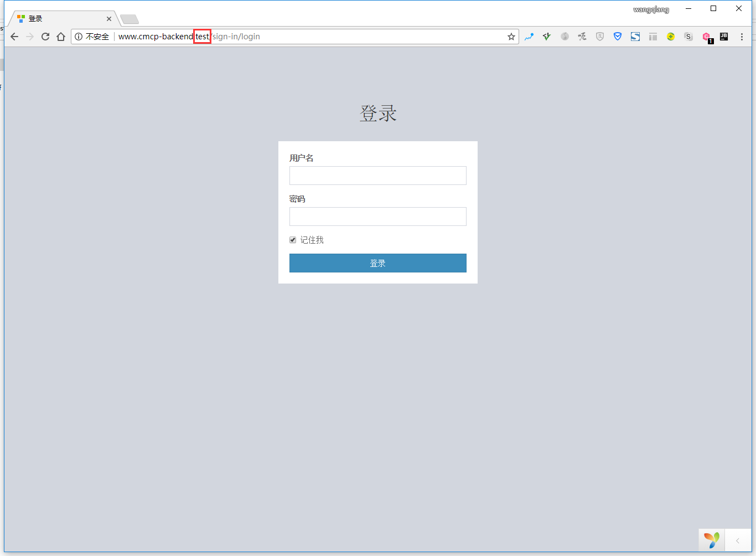
Task: Open the JetBrains JB extension
Action: coord(724,37)
